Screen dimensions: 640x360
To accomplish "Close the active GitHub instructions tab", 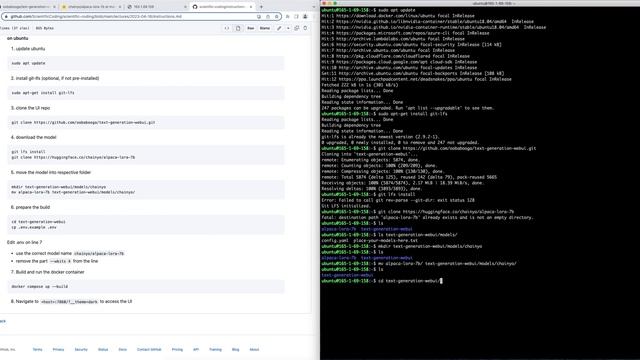I will click(251, 7).
